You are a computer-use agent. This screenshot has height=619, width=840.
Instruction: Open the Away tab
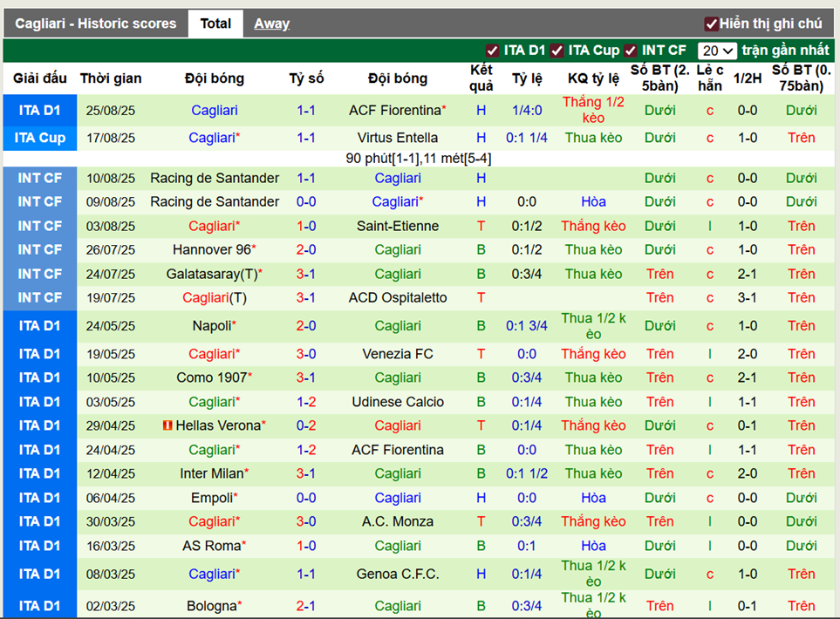[x=271, y=24]
